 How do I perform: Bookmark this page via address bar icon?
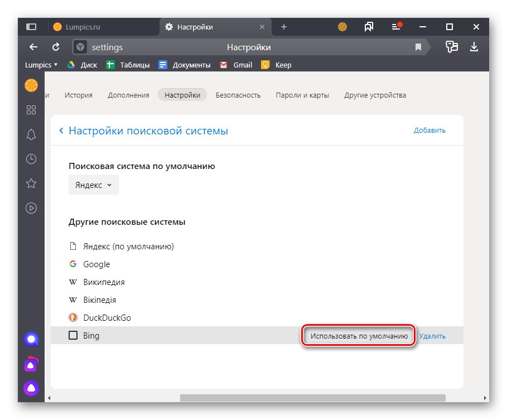(418, 47)
